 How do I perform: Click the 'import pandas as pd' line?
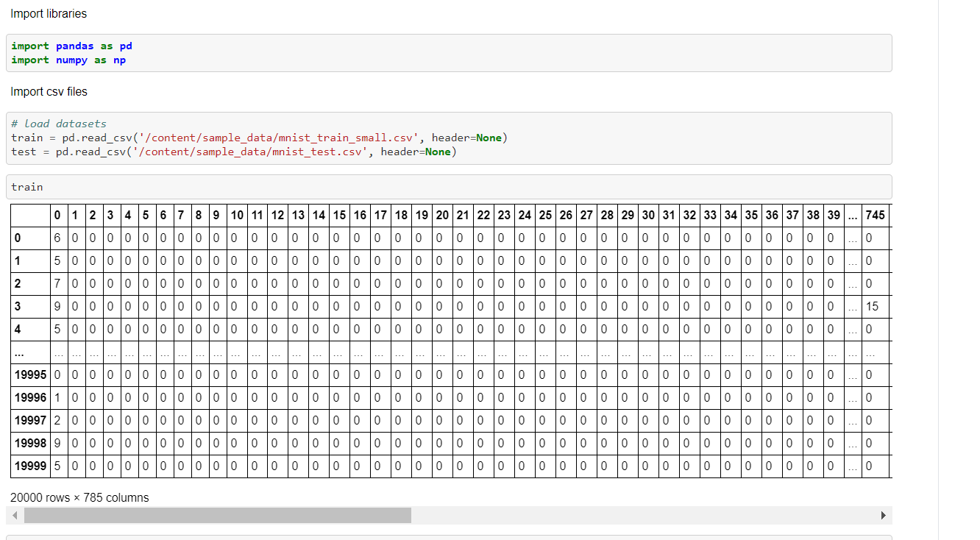click(x=71, y=46)
